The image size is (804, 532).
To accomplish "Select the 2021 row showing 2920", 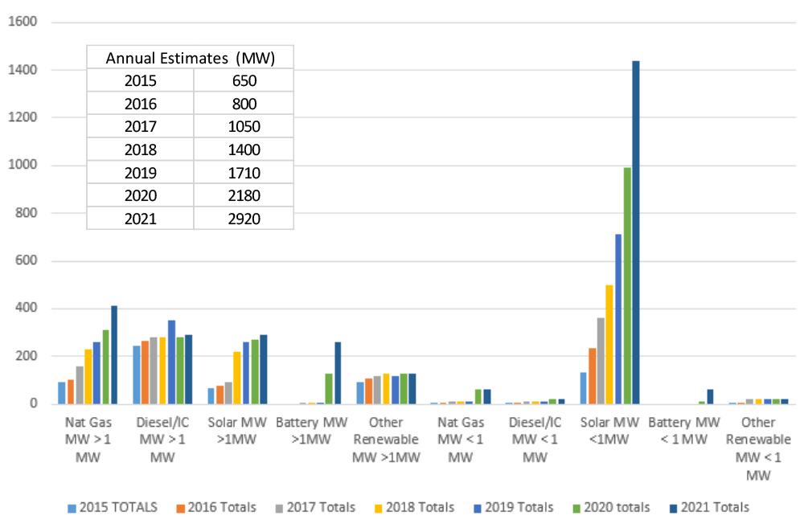I will pos(190,218).
